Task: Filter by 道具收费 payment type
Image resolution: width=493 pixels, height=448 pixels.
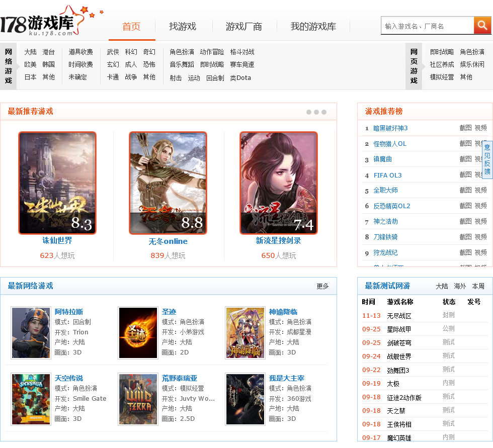Action: point(81,52)
